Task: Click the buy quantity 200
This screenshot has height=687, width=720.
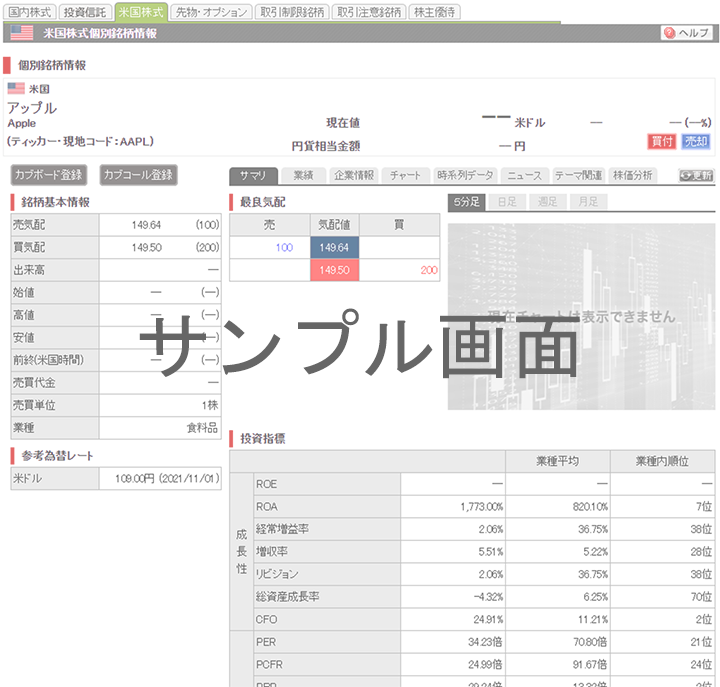Action: [x=429, y=270]
